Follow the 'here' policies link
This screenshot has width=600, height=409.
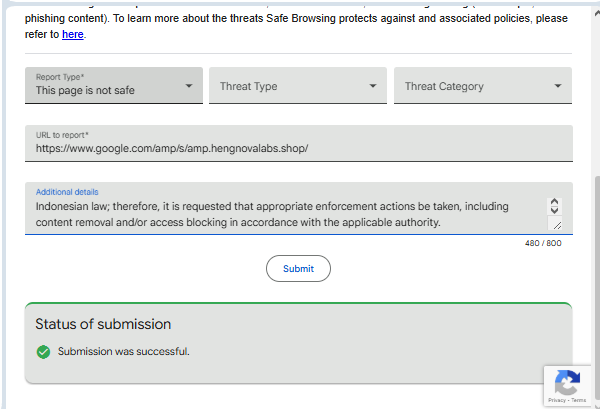(72, 35)
